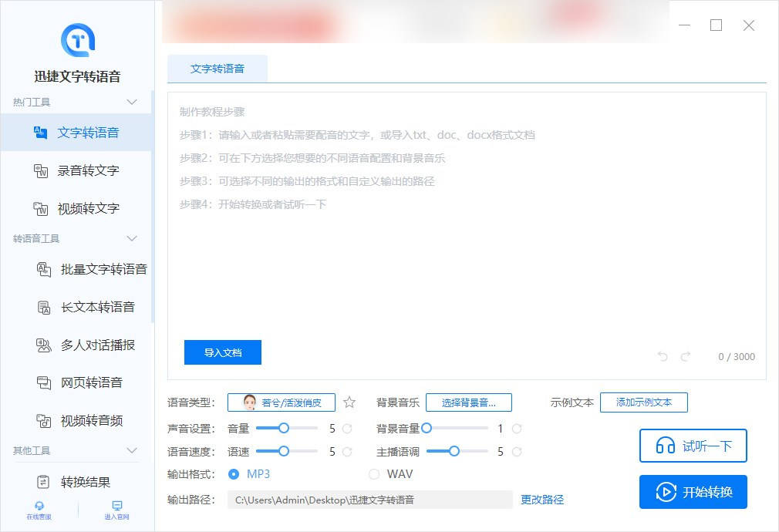779x532 pixels.
Task: Click 更改路径 link
Action: click(x=542, y=500)
